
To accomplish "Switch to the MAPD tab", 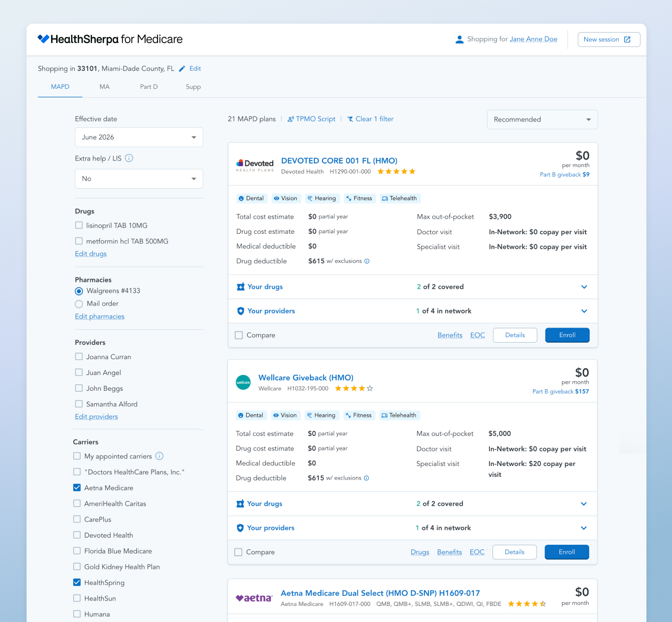I will pyautogui.click(x=60, y=87).
